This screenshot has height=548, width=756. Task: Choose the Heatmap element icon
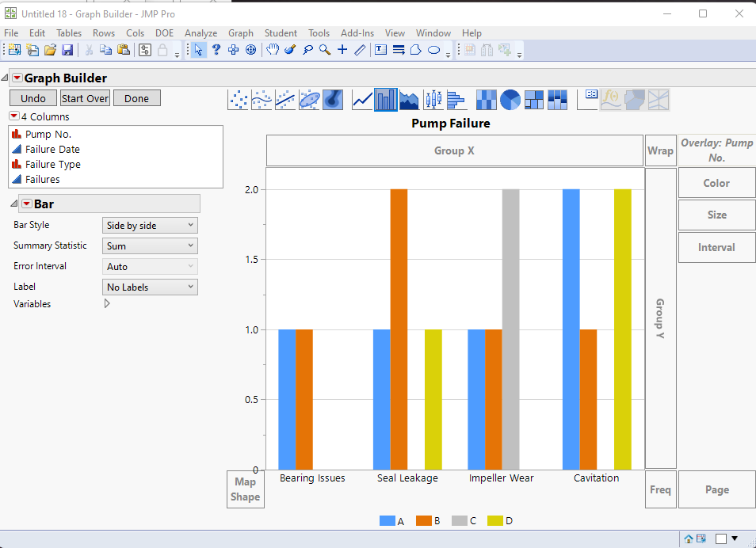point(486,100)
